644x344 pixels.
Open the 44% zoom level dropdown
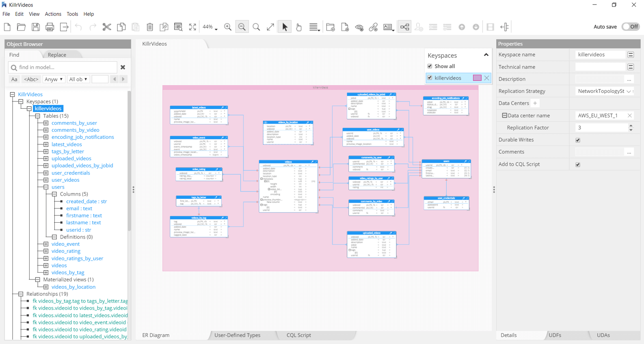tap(210, 27)
